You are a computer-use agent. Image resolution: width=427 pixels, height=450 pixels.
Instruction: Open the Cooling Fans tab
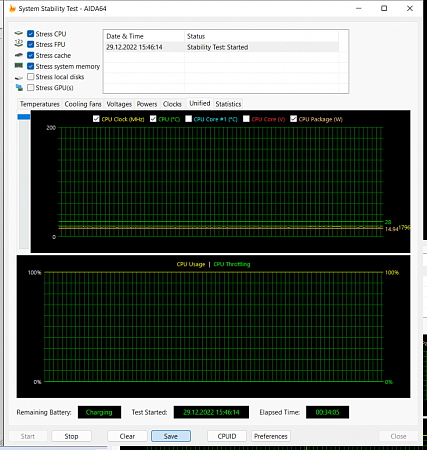(83, 104)
